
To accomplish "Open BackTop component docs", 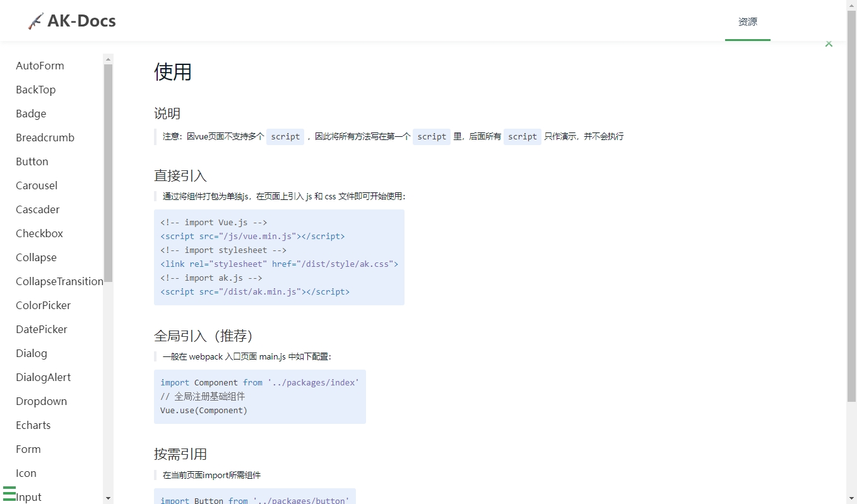I will click(36, 90).
